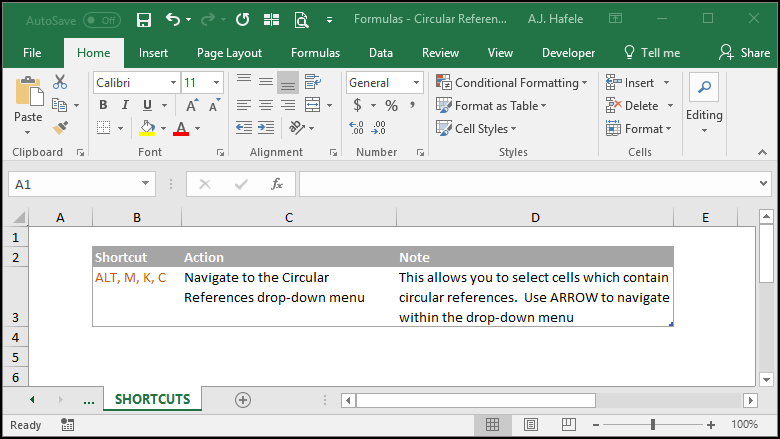780x439 pixels.
Task: Click the Share button
Action: [x=744, y=53]
